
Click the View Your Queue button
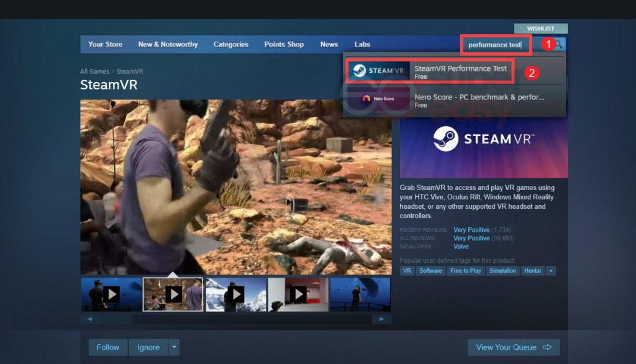tap(513, 347)
